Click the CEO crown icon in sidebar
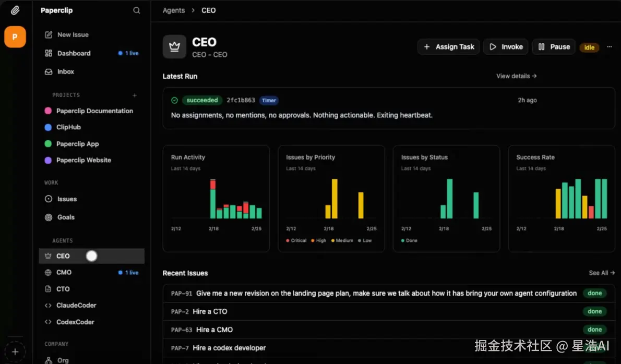The image size is (621, 364). pyautogui.click(x=48, y=256)
